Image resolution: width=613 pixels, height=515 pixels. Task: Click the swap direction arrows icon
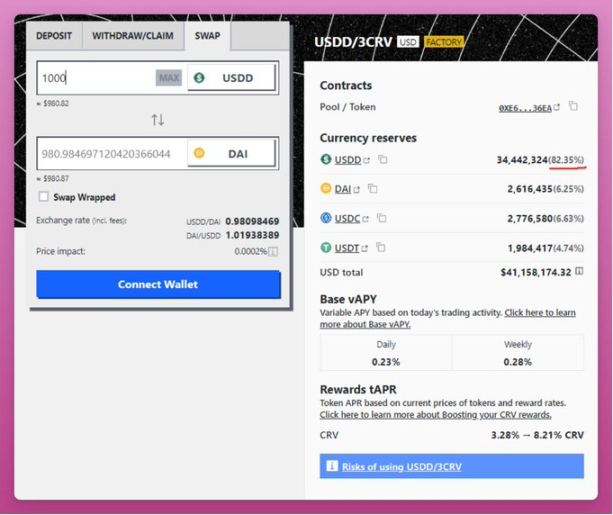coord(157,119)
